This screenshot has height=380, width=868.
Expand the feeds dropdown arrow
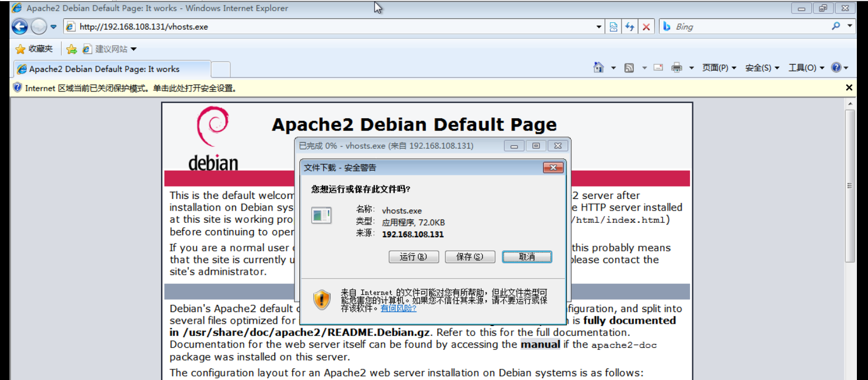(644, 68)
